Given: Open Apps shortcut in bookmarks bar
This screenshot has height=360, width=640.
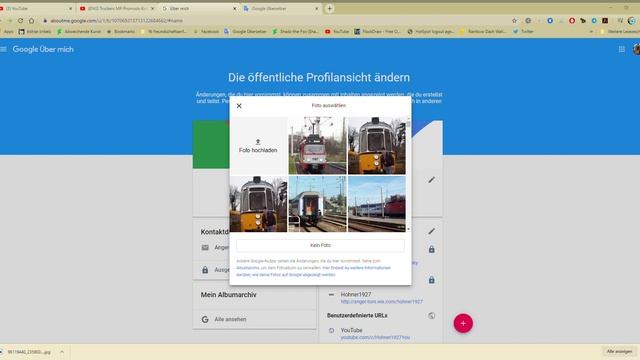Looking at the screenshot, I should 7,31.
